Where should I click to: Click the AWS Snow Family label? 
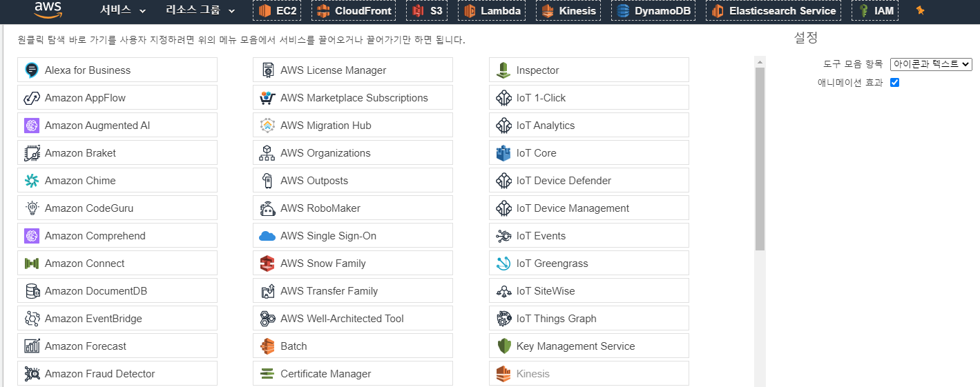tap(323, 264)
